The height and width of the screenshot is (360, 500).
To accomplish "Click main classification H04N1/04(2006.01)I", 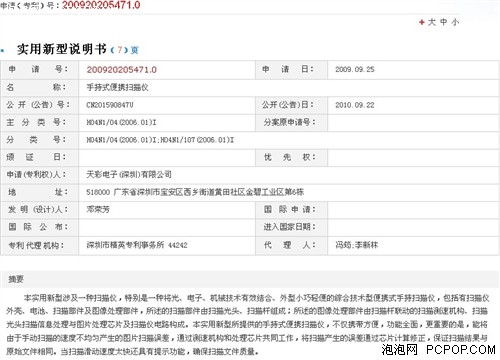I will point(121,122).
